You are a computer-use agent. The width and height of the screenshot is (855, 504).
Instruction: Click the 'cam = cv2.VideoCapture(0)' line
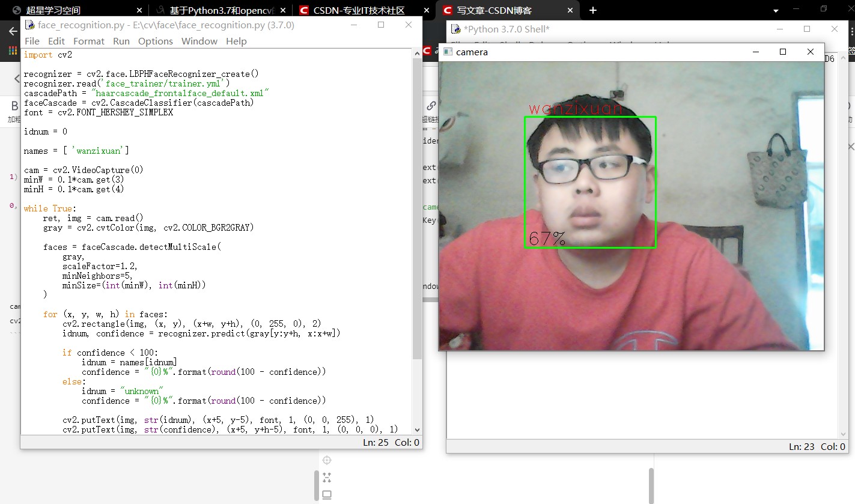[84, 170]
